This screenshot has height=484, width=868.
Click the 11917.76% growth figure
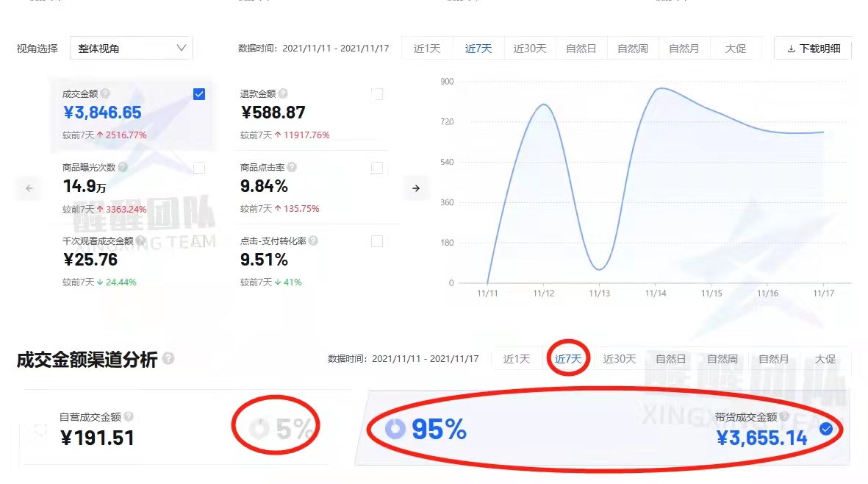306,135
